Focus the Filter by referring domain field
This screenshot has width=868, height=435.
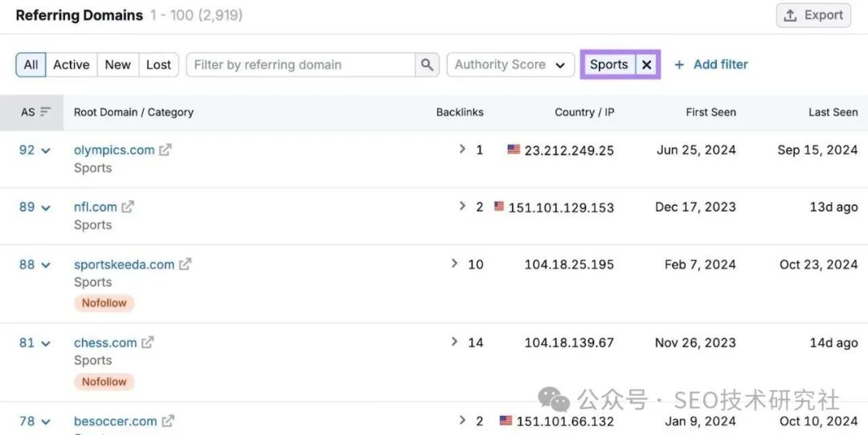click(301, 65)
